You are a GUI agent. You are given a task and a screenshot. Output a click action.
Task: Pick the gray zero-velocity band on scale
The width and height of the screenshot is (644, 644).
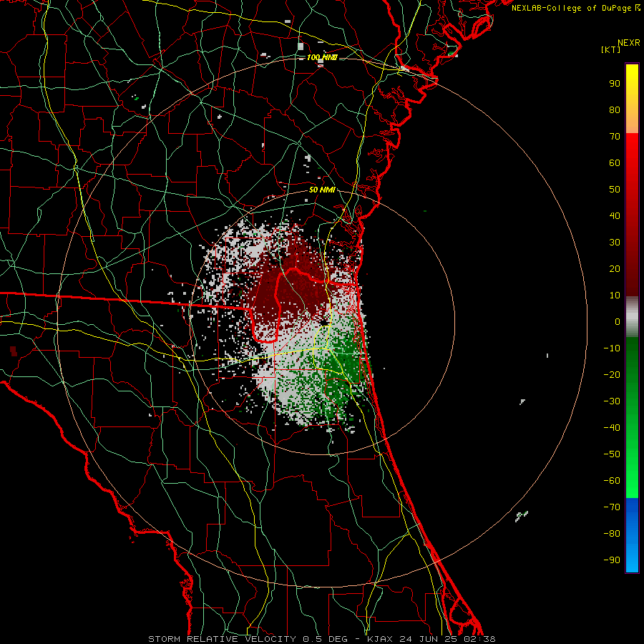(x=632, y=317)
